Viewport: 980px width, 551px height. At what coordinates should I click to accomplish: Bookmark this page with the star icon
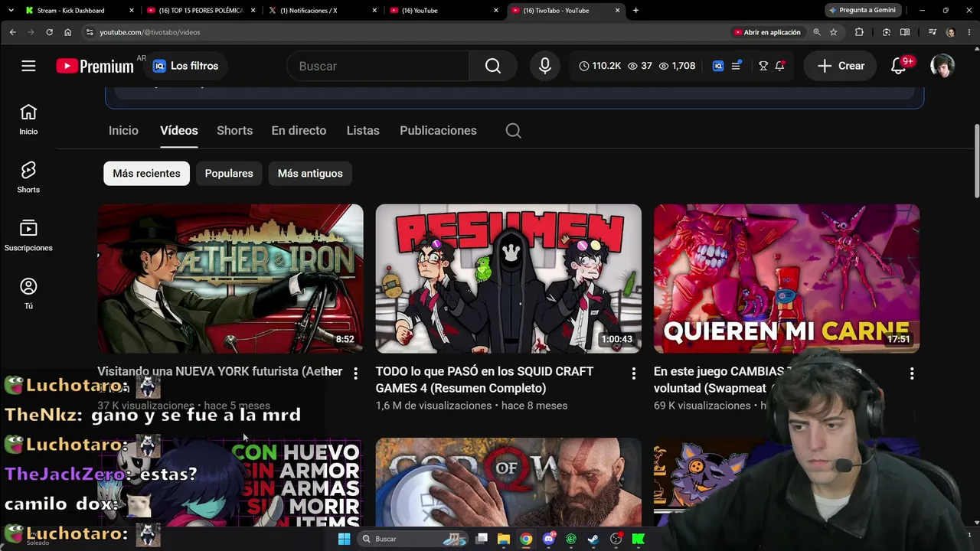pos(833,32)
